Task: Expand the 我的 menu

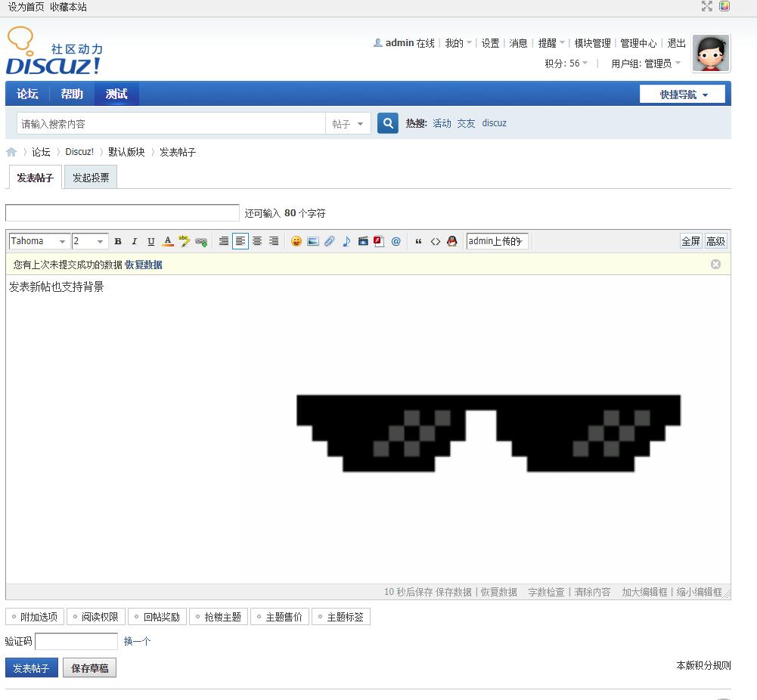Action: pyautogui.click(x=458, y=43)
